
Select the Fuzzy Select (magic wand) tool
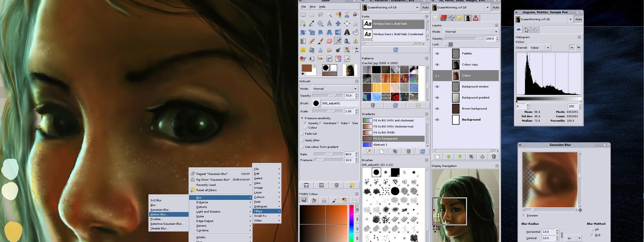click(330, 14)
